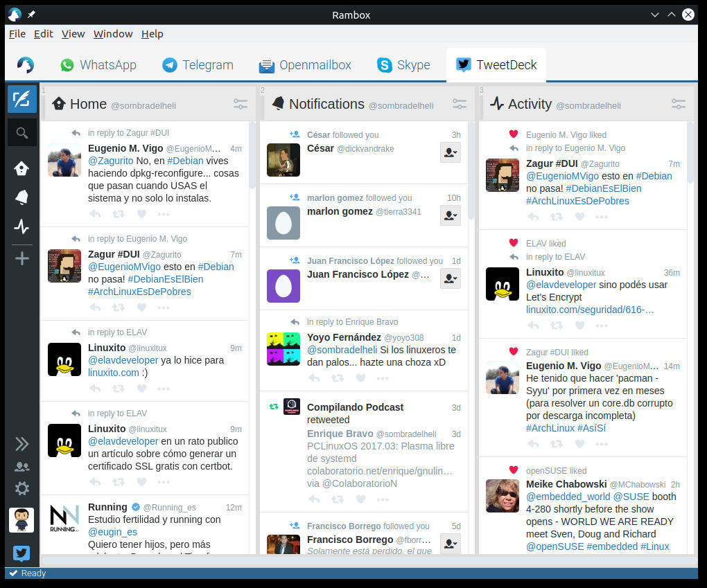Select the TweetDeck tab
The height and width of the screenshot is (588, 707).
496,65
